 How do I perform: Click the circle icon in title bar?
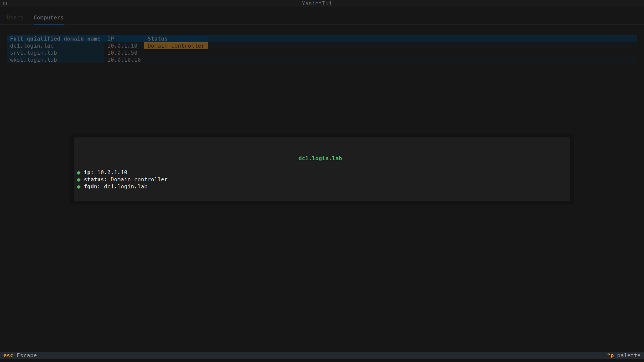click(x=5, y=4)
